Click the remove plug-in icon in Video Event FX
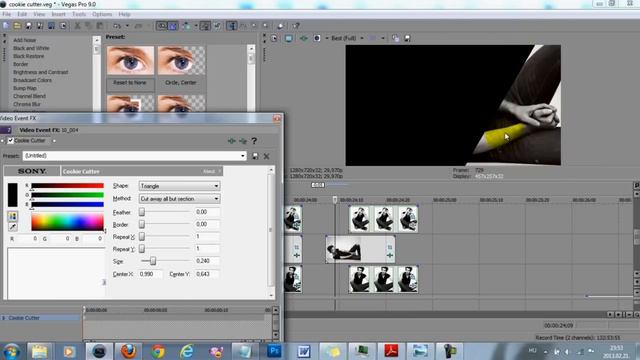The width and height of the screenshot is (640, 360). coord(243,141)
